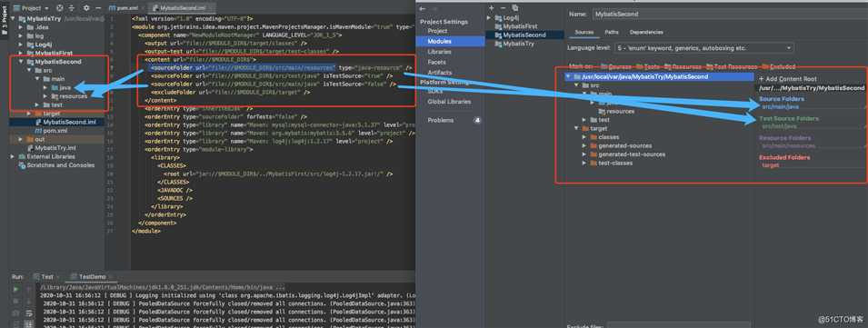
Task: Select Global Libraries under Platform Settings
Action: click(x=449, y=102)
